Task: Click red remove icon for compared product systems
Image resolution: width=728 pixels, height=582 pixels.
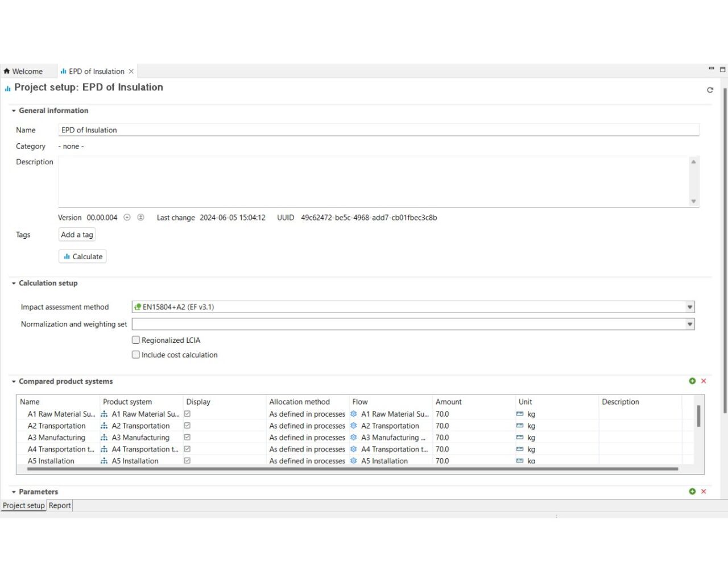Action: pos(704,381)
